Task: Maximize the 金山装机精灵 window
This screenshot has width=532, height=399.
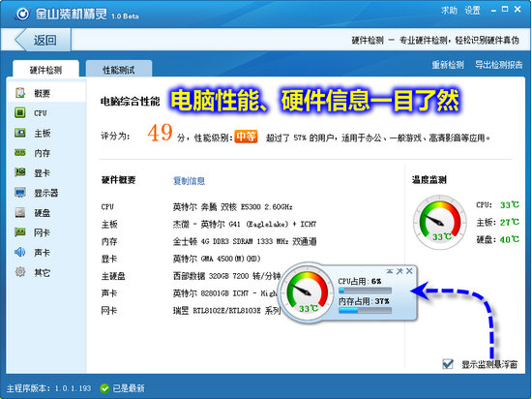Action: [x=505, y=9]
